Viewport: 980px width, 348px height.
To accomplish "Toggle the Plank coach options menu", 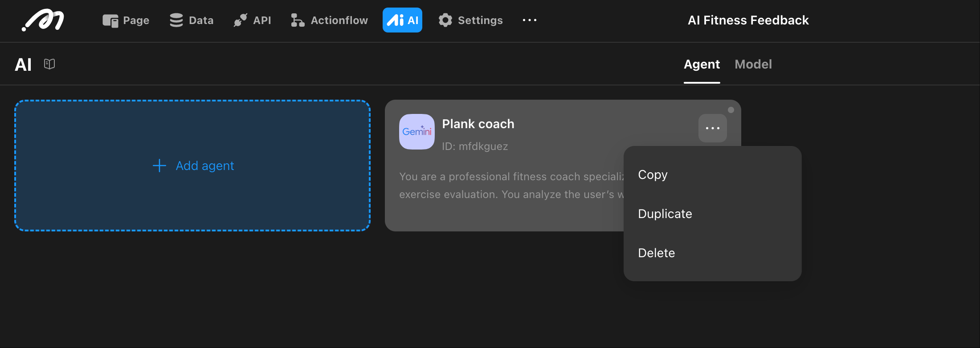I will click(712, 128).
